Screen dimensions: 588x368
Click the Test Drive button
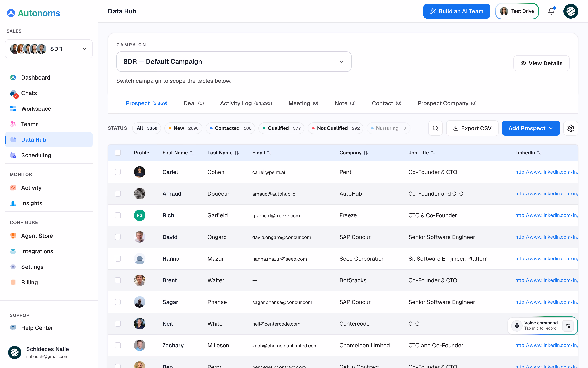(x=517, y=11)
